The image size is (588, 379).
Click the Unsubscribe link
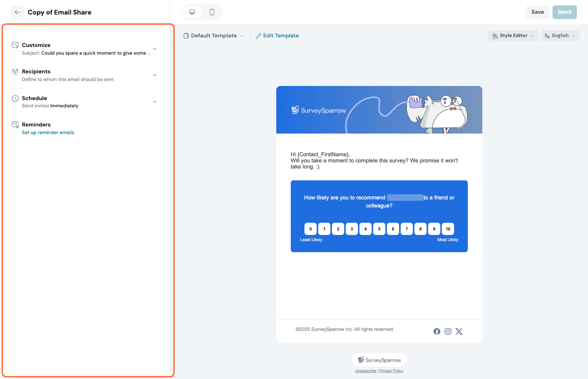coord(366,371)
